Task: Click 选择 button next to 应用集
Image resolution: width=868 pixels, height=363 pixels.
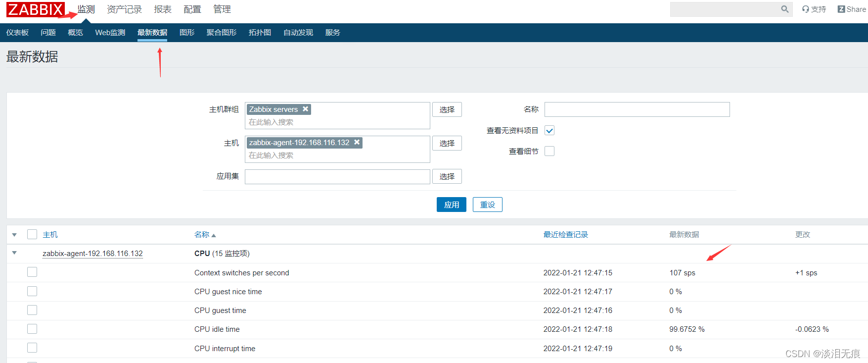Action: 447,176
